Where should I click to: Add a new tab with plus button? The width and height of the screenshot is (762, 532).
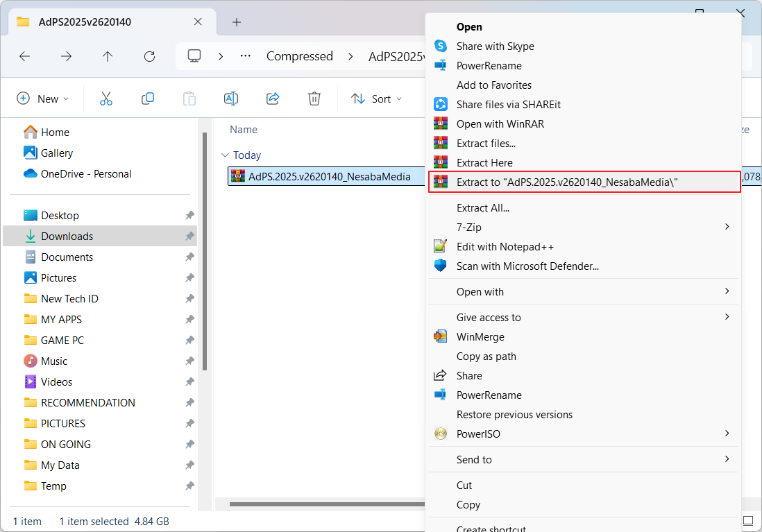point(237,22)
